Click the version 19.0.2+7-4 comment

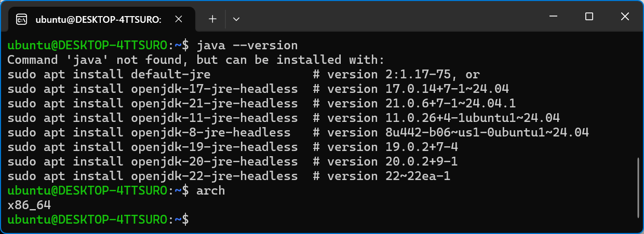pyautogui.click(x=385, y=147)
